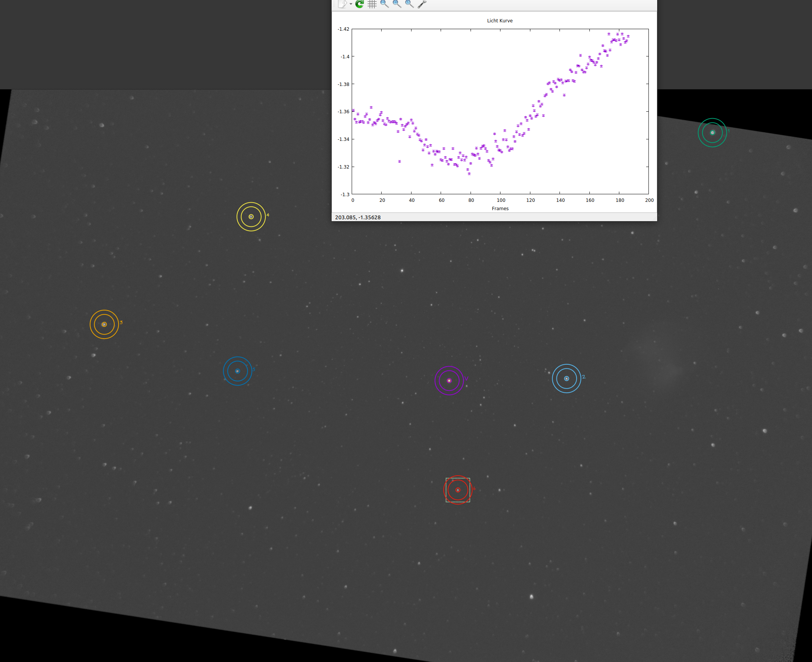Click the zoom out magnifier icon

pos(384,4)
